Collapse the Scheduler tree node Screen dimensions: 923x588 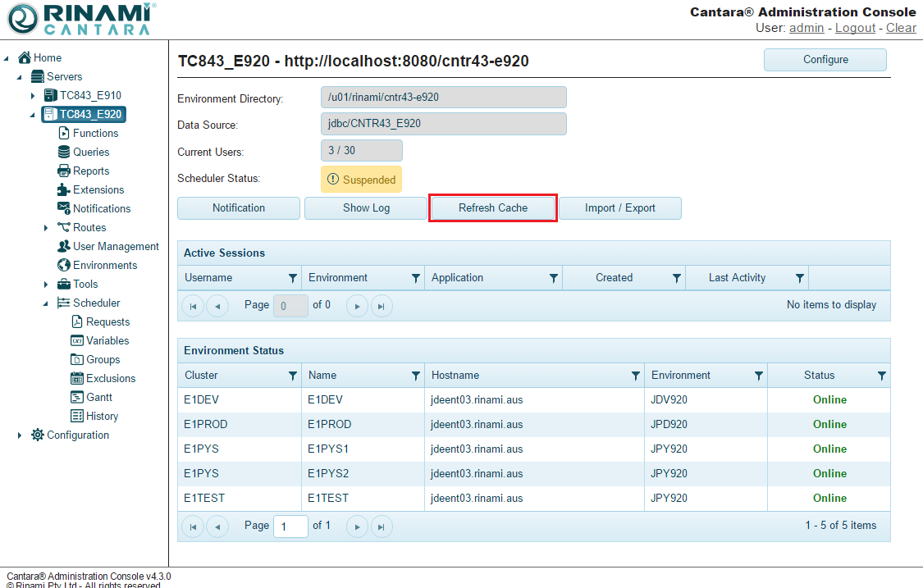click(x=46, y=303)
